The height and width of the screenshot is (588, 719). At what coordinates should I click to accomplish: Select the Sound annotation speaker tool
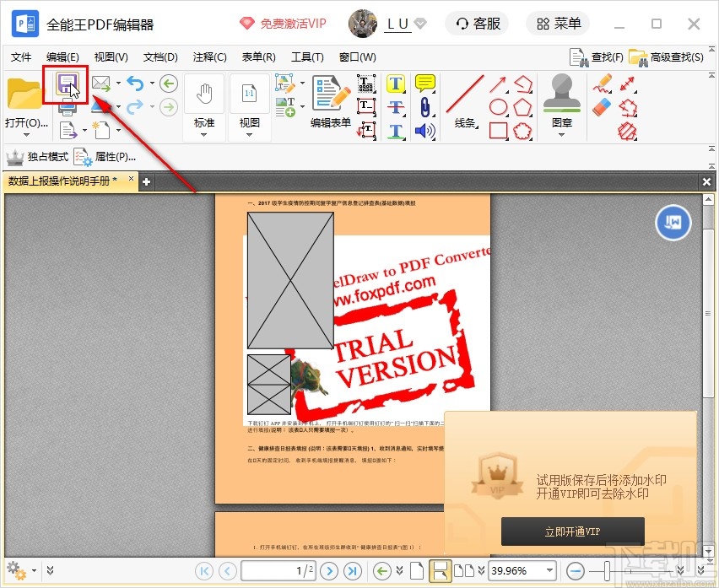click(x=424, y=131)
